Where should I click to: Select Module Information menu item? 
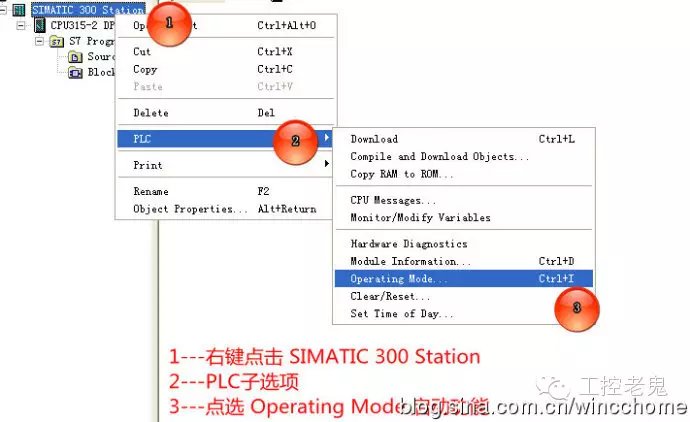410,261
